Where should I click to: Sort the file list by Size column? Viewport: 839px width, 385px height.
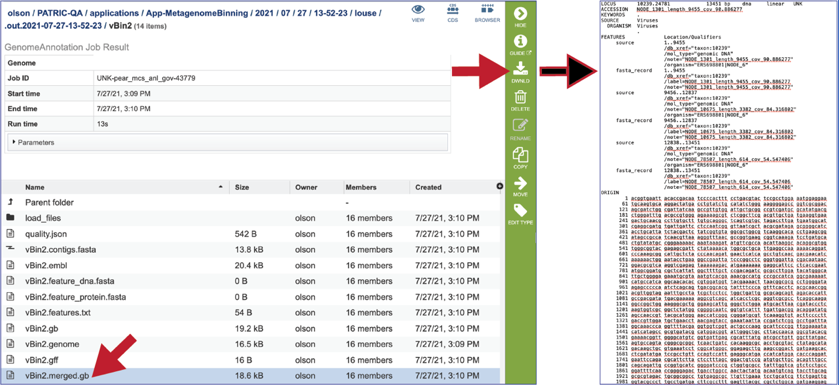242,188
